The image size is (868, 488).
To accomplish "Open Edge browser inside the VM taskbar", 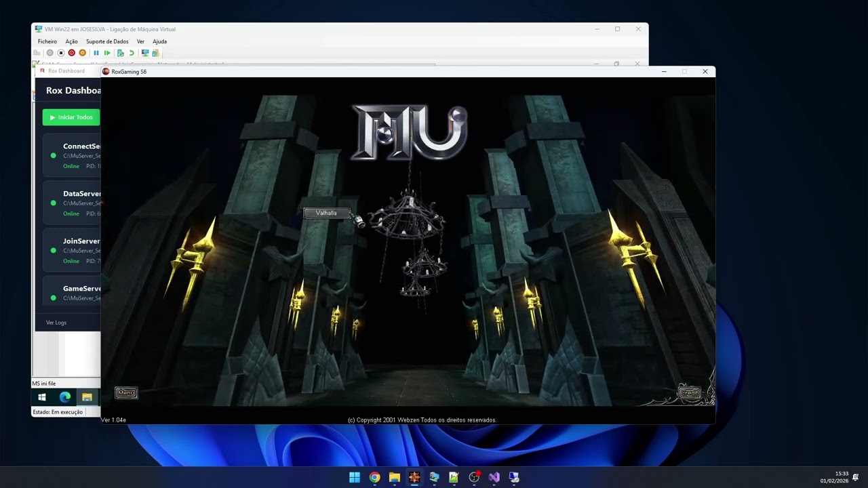I will click(65, 397).
